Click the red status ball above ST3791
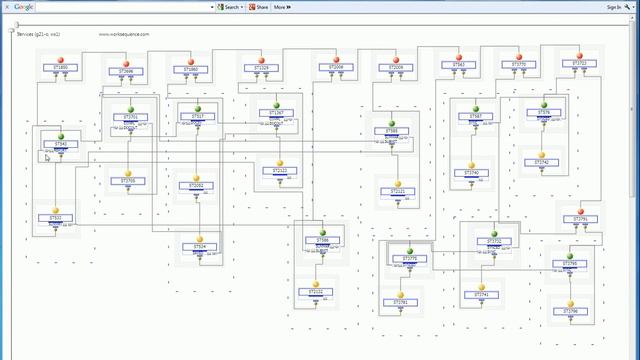The width and height of the screenshot is (640, 360). (581, 211)
